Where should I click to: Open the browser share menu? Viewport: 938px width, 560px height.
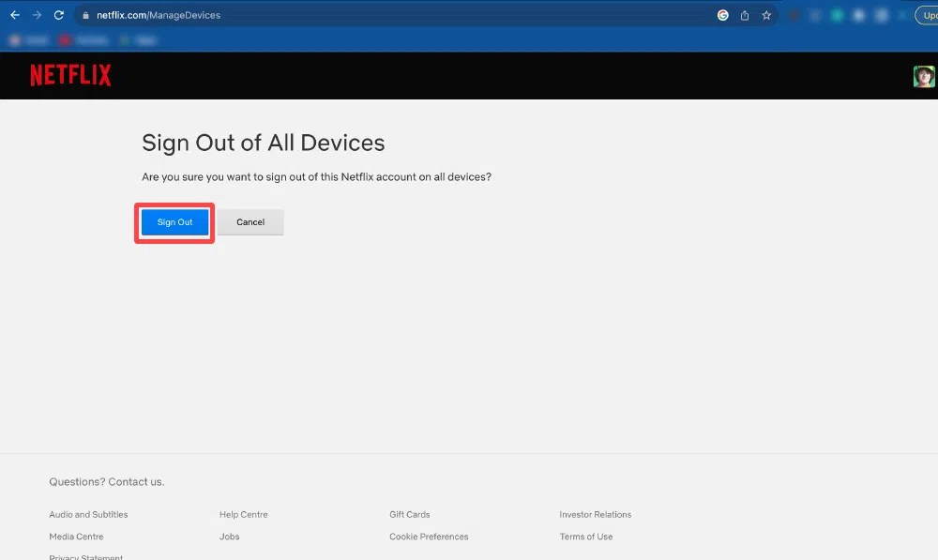[x=744, y=15]
